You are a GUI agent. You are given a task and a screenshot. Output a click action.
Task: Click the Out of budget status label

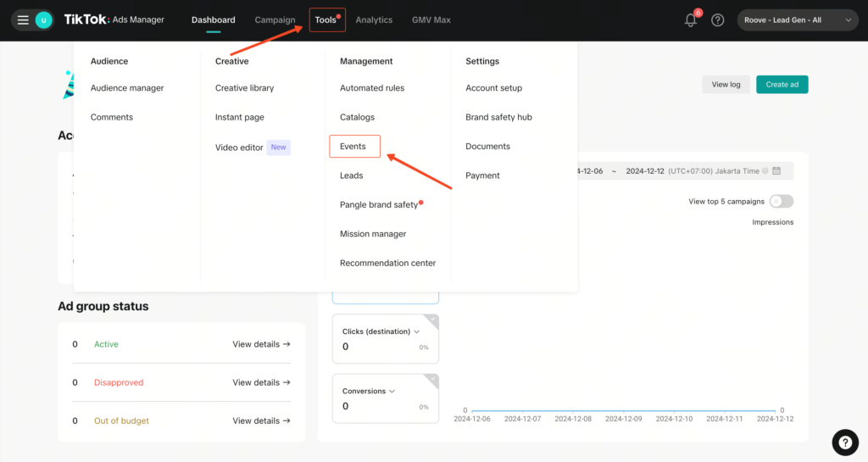coord(121,420)
